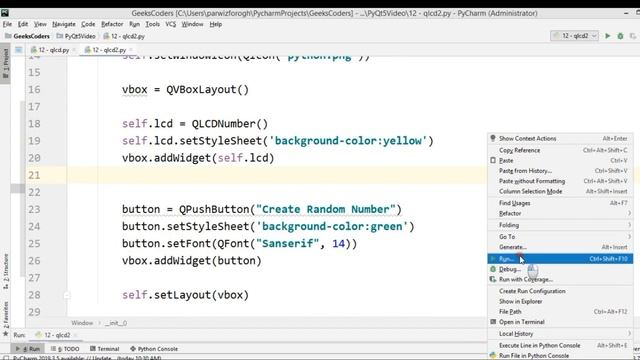
Task: Open the Run tool window tab at bottom
Action: [28, 349]
